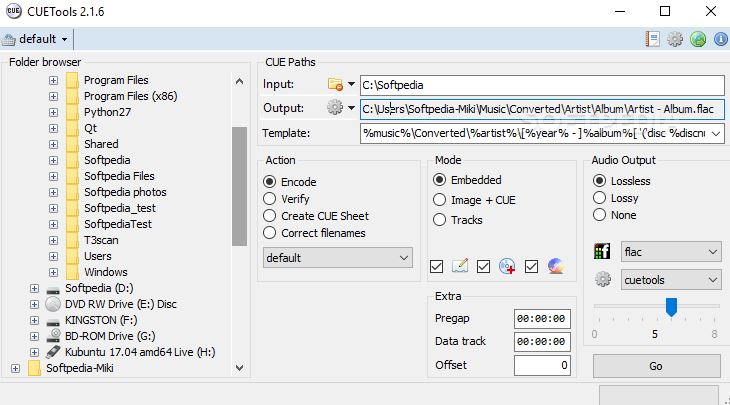Select the SoftpediaTest folder
730x405 pixels.
coord(118,224)
